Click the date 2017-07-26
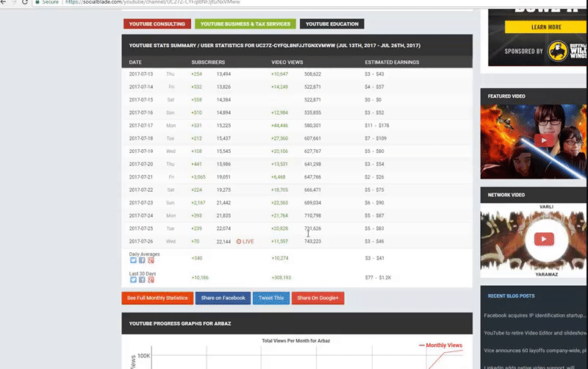Screen dimensions: 588x369 click(x=141, y=242)
